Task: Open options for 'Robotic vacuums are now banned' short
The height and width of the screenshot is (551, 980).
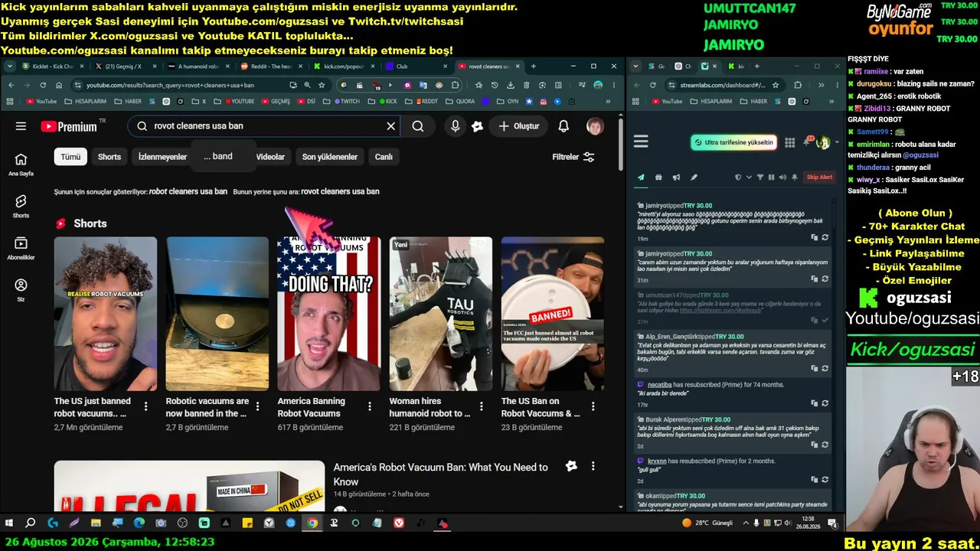Action: 258,406
